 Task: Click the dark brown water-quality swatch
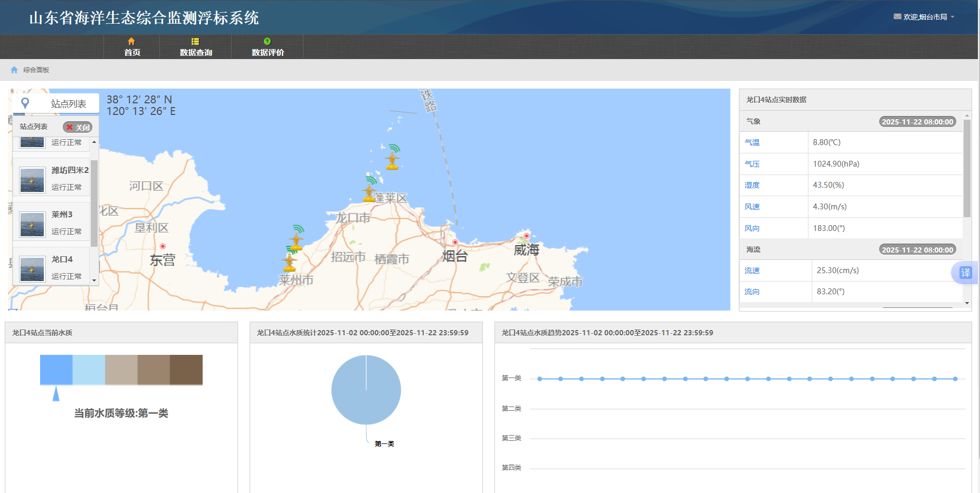tap(186, 370)
